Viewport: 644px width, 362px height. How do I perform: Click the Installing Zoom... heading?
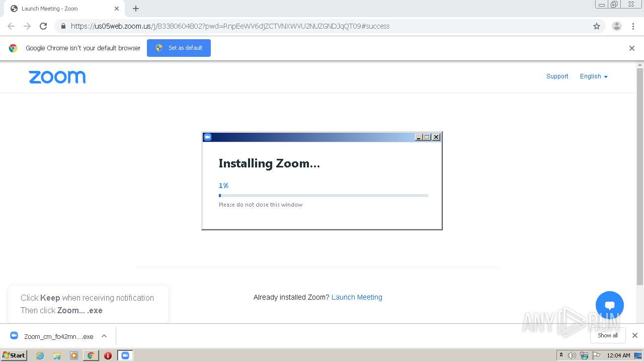click(269, 163)
